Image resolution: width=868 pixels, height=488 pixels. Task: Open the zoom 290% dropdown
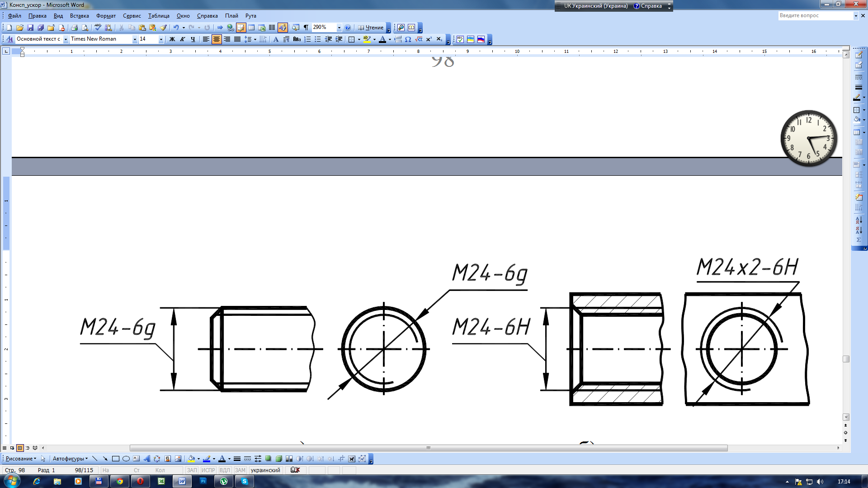339,28
